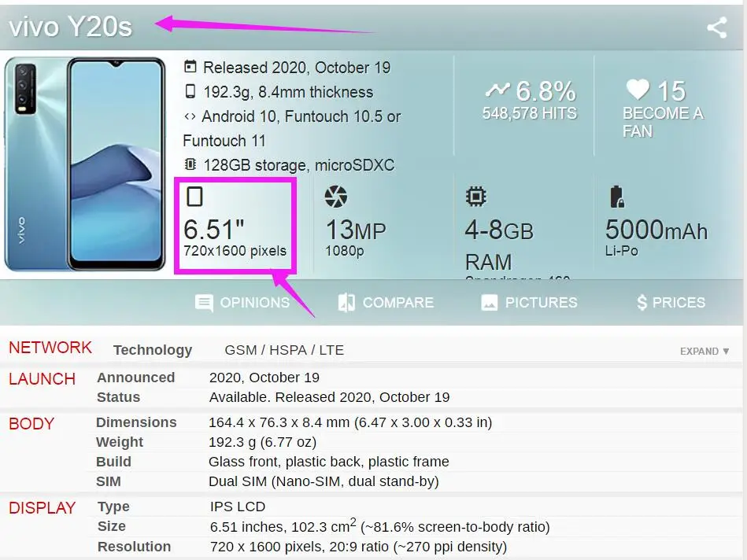Click the storage chip icon
The image size is (747, 560).
190,164
